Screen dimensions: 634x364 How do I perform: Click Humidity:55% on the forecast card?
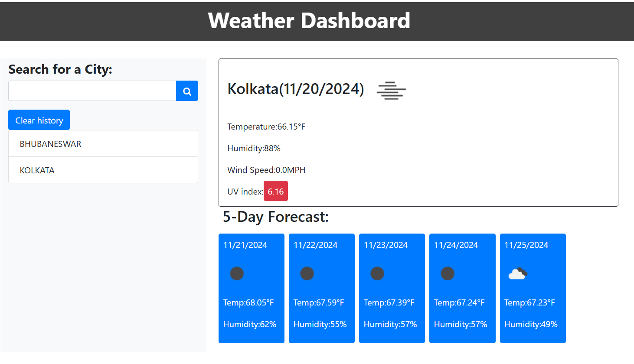click(x=320, y=324)
